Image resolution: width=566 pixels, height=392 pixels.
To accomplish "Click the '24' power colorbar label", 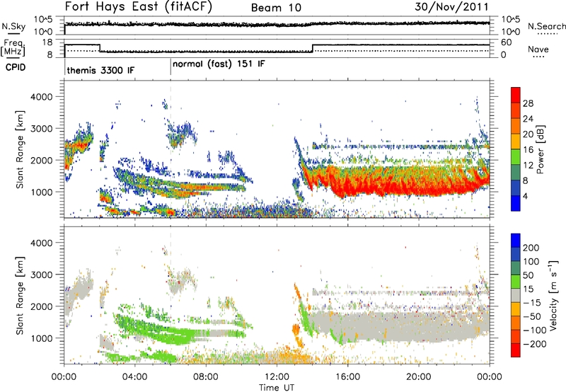I will (x=528, y=119).
